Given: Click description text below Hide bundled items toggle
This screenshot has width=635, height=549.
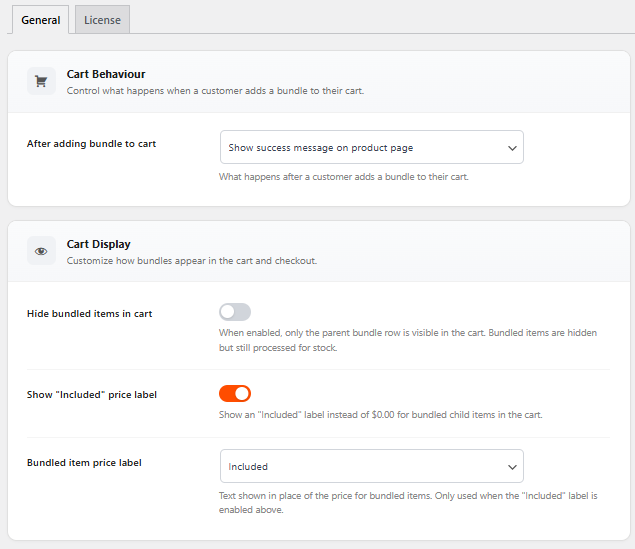Looking at the screenshot, I should [408, 339].
